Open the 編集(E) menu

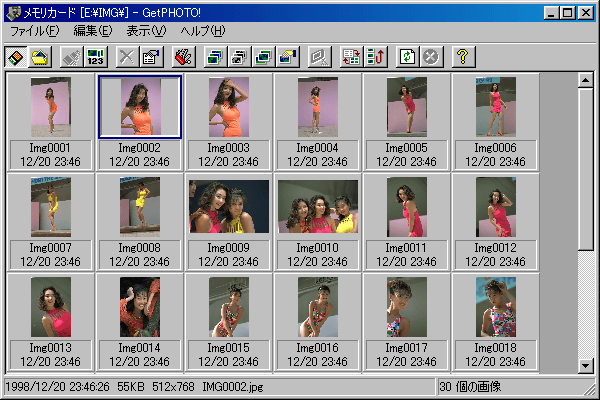pos(93,31)
